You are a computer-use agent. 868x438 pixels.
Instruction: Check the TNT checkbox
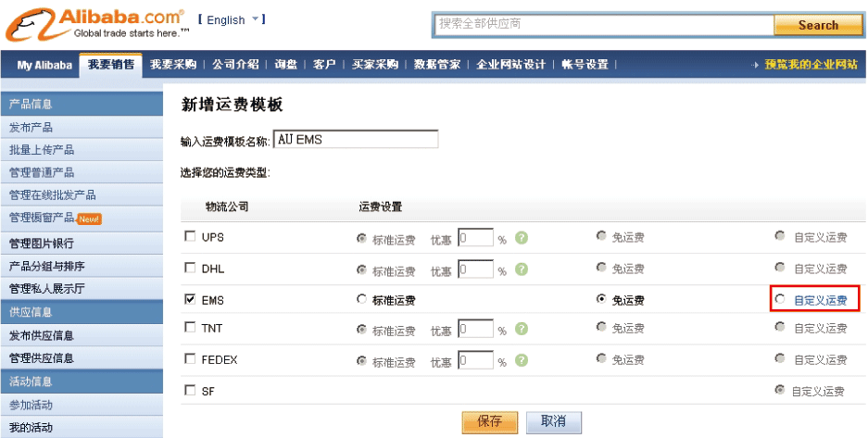(190, 328)
